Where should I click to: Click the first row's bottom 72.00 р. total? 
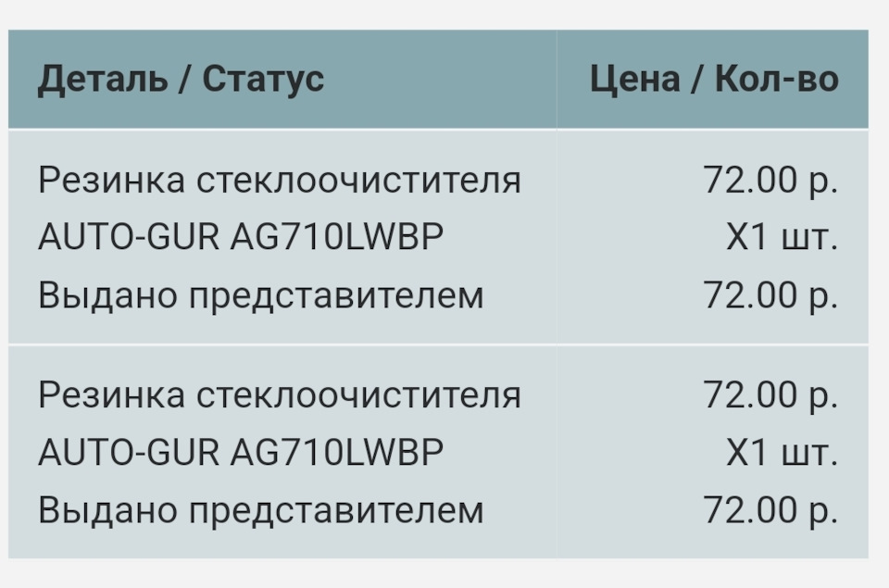770,296
